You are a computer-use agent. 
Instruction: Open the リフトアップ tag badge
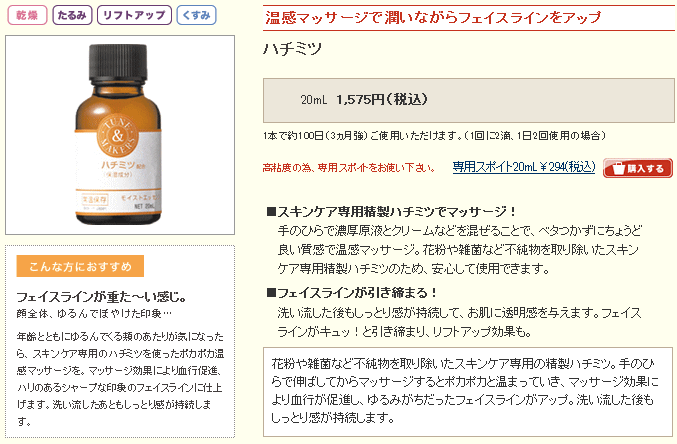pos(134,16)
